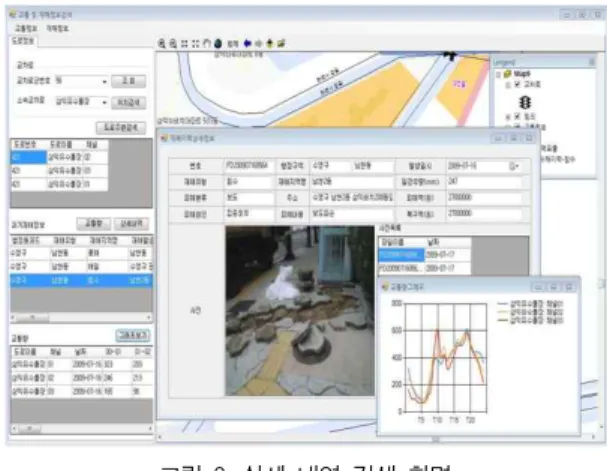This screenshot has height=471, width=607.
Task: Click the graph view button above traffic table
Action: click(133, 335)
